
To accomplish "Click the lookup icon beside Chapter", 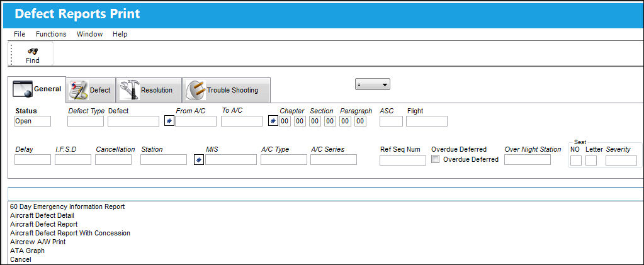I will click(273, 121).
